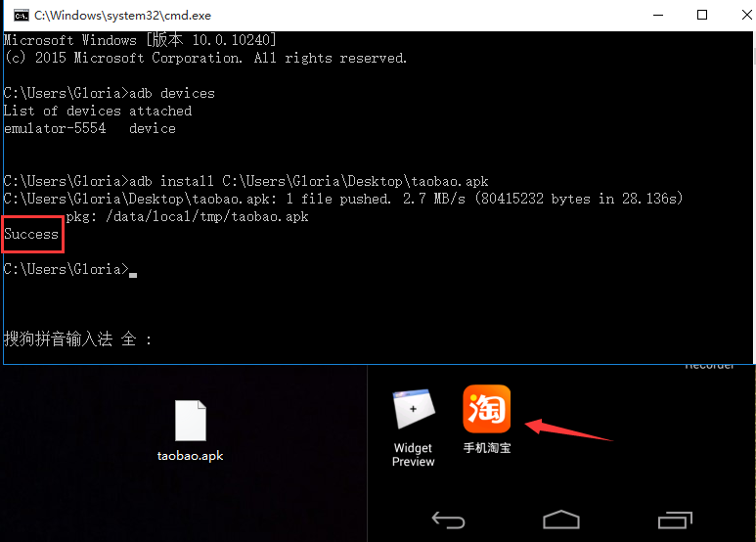Click the 搜狗拼音输入法 status line

77,339
